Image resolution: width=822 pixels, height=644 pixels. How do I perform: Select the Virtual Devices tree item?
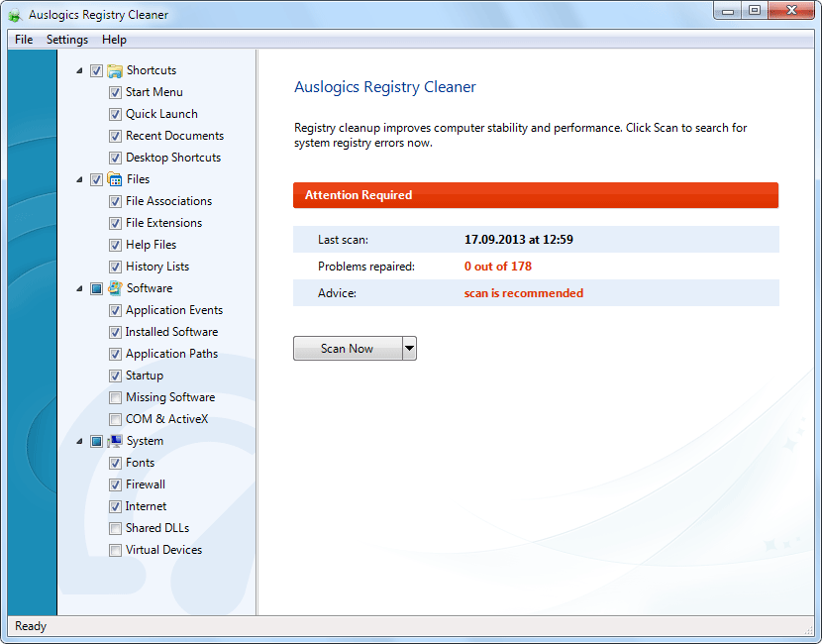[163, 550]
